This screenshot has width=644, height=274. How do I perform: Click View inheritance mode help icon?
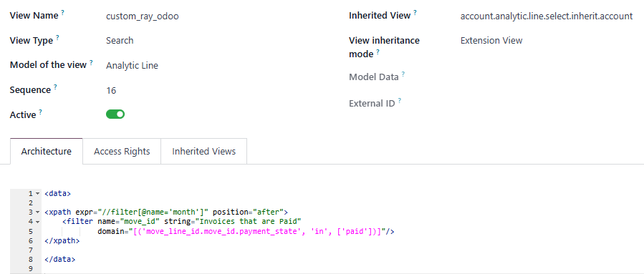point(378,52)
